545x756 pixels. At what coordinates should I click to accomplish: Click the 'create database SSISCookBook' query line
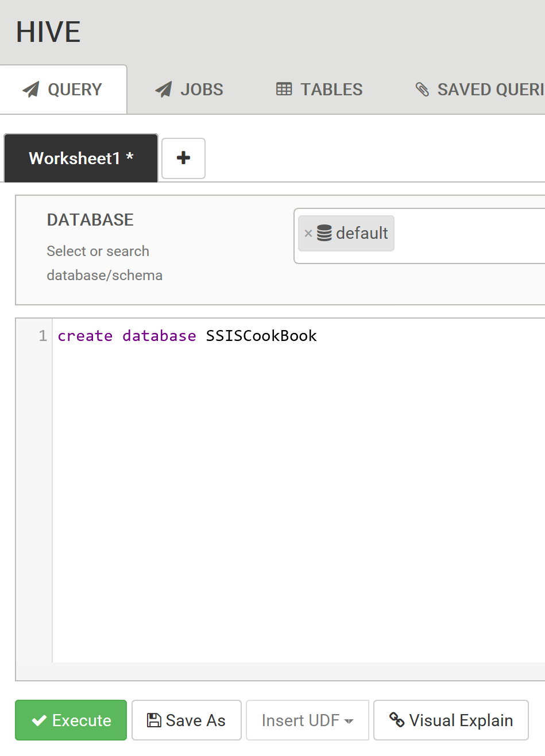pyautogui.click(x=187, y=335)
